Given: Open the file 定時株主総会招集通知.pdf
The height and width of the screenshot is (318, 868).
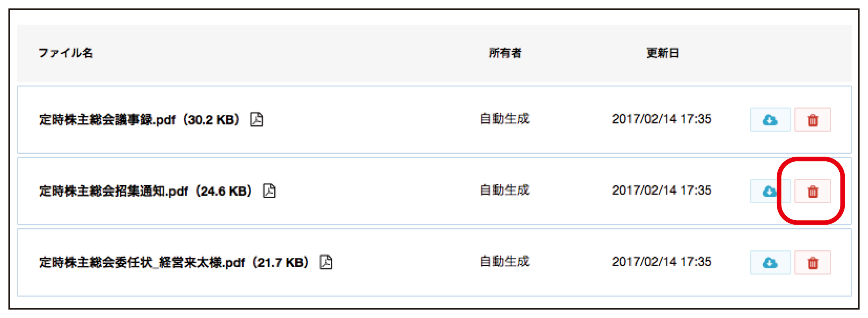Looking at the screenshot, I should point(114,191).
